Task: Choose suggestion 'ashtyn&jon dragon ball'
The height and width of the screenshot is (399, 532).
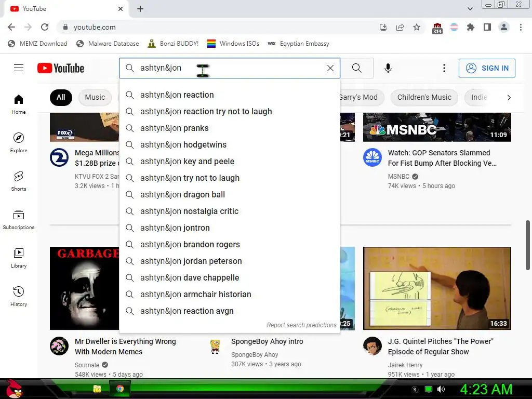Action: click(x=230, y=194)
